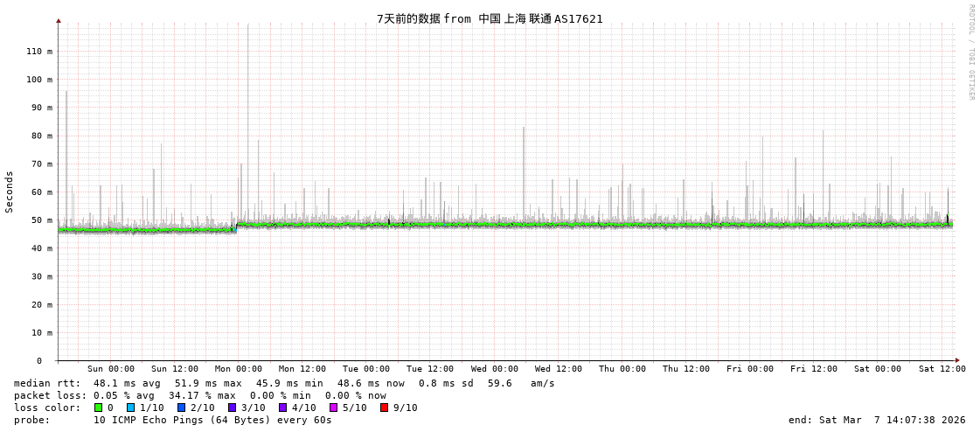Click the '90 m' y-axis tick label

point(42,108)
